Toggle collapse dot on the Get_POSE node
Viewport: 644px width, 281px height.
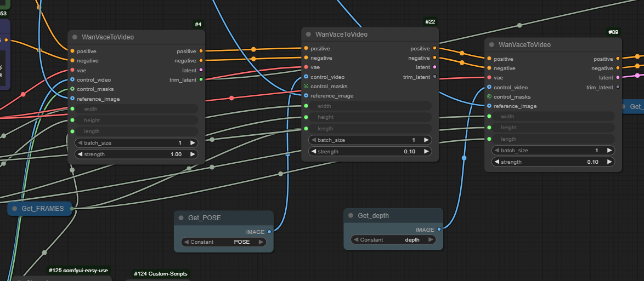click(181, 218)
